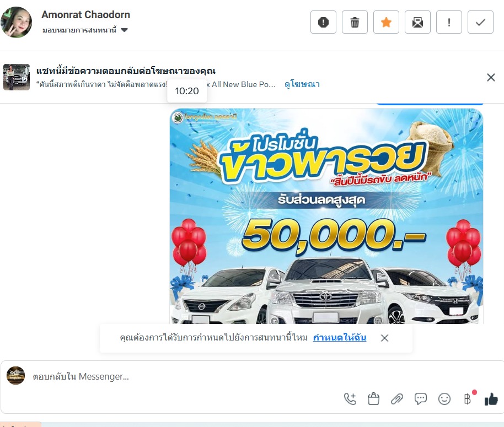Start a call with phone plus icon
504x427 pixels.
coord(350,399)
